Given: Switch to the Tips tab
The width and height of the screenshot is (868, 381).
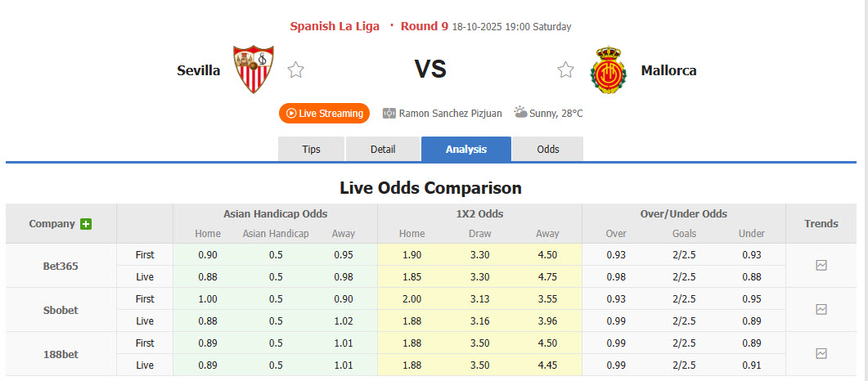Looking at the screenshot, I should (311, 150).
